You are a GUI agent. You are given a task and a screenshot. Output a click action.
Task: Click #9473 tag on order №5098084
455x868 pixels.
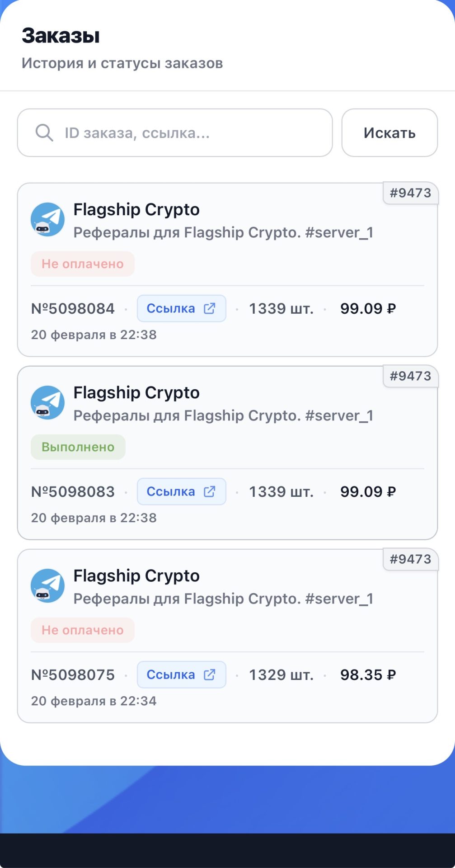(x=410, y=193)
